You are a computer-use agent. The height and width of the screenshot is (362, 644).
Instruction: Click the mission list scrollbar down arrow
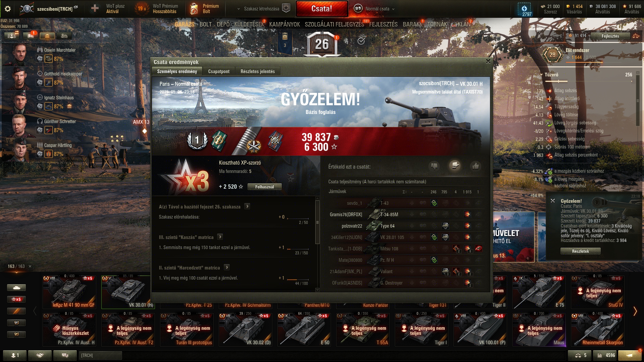point(317,290)
